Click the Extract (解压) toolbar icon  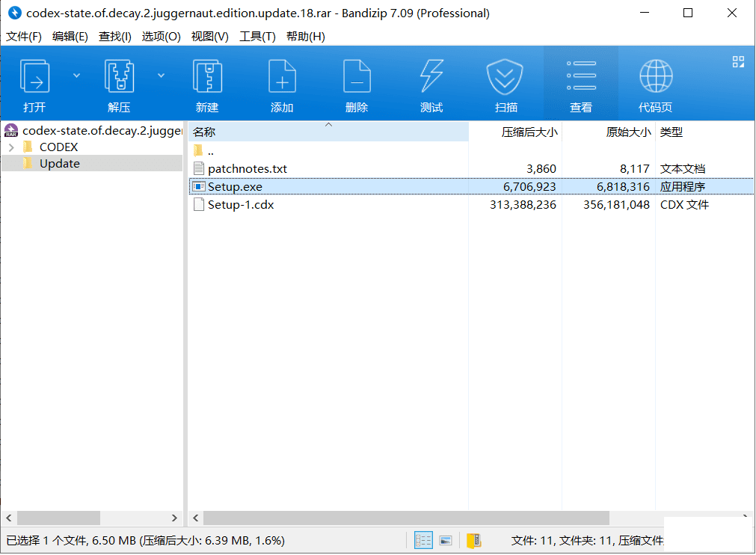pos(119,76)
